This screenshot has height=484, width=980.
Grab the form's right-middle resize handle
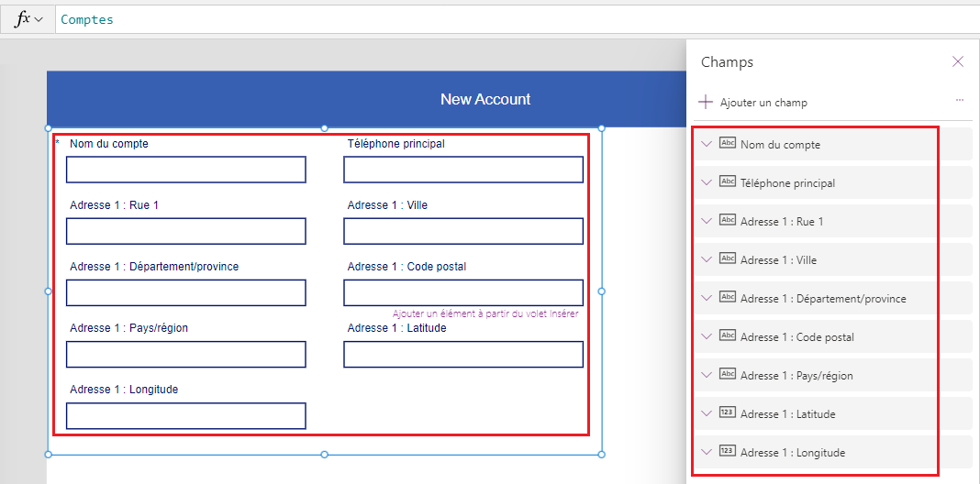coord(601,291)
